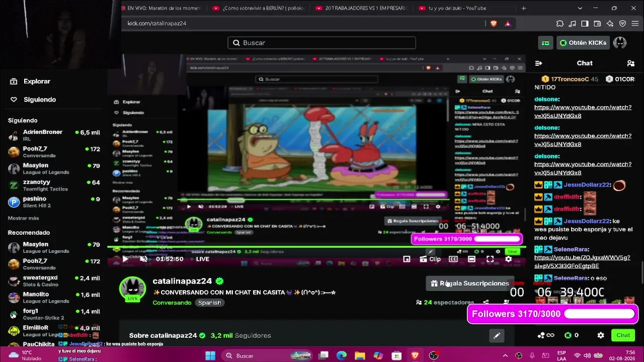644x362 pixels.
Task: Switch to 20 TRABAJADORES VS 1 EMPRESARIO tab
Action: point(361,8)
